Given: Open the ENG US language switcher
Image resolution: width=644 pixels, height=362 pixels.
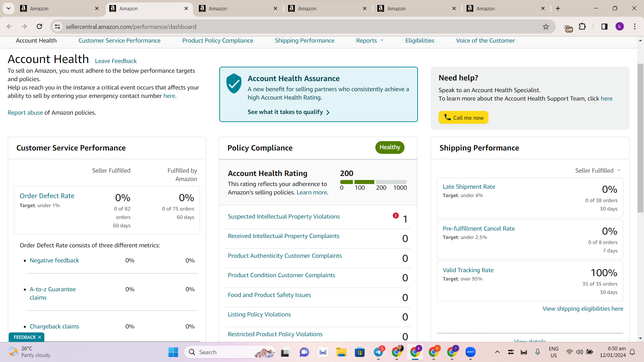Looking at the screenshot, I should click(x=554, y=352).
